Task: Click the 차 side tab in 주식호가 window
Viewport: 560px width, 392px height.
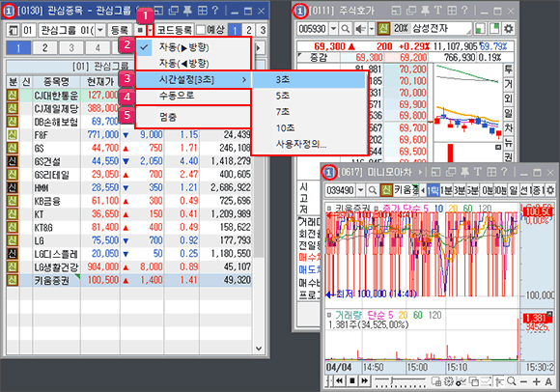Action: (508, 127)
